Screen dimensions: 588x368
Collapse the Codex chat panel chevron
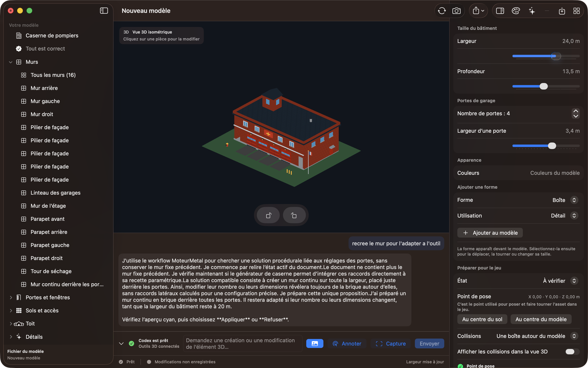(x=121, y=343)
